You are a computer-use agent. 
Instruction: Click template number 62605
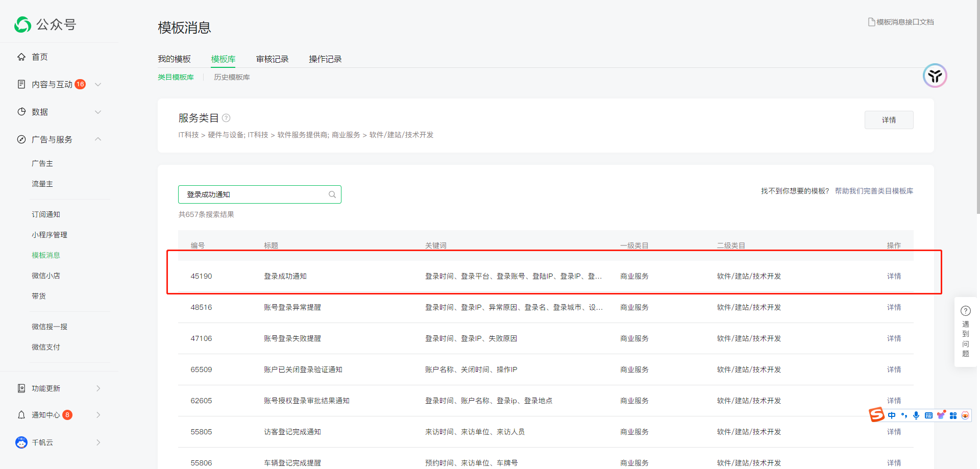[201, 401]
